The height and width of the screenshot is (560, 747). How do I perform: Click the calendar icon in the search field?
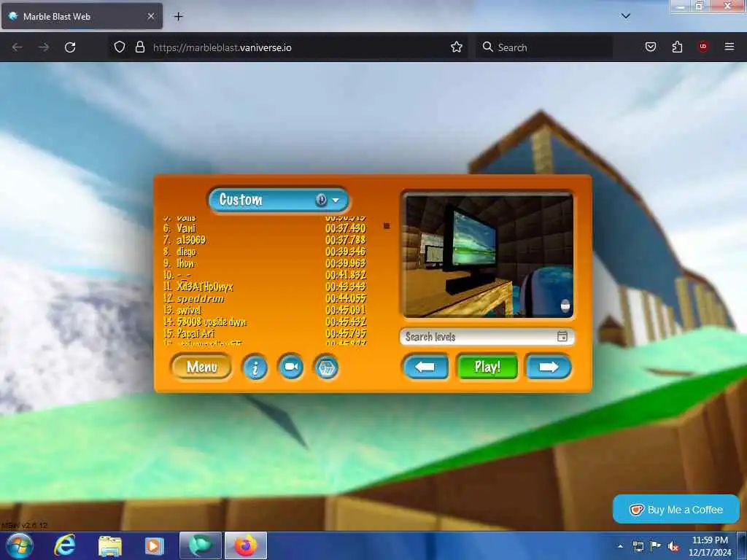click(x=562, y=336)
